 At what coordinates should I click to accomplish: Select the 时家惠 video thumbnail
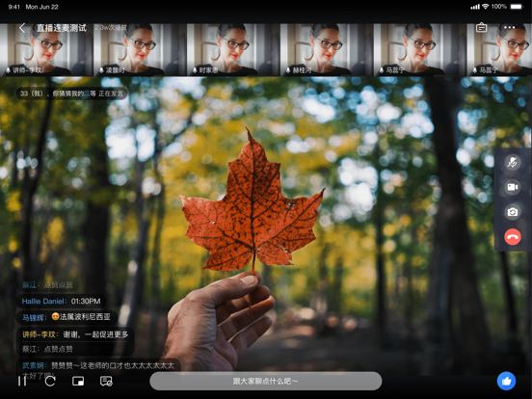[233, 49]
